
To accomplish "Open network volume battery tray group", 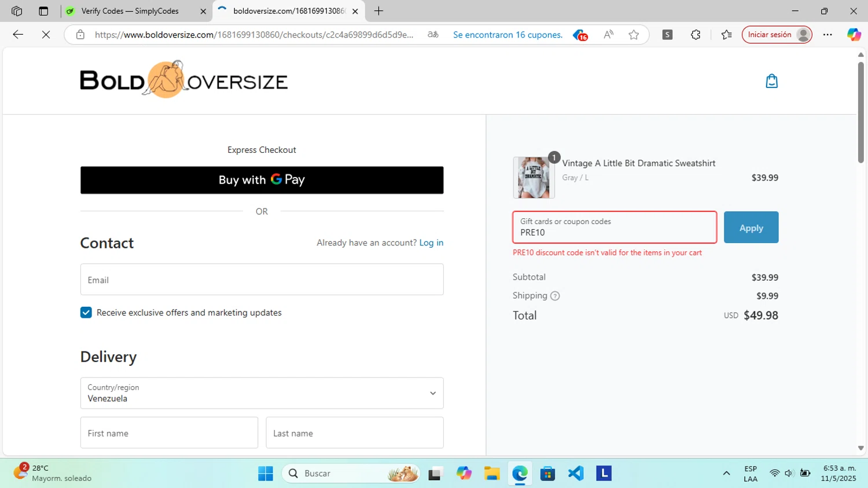I will [790, 474].
